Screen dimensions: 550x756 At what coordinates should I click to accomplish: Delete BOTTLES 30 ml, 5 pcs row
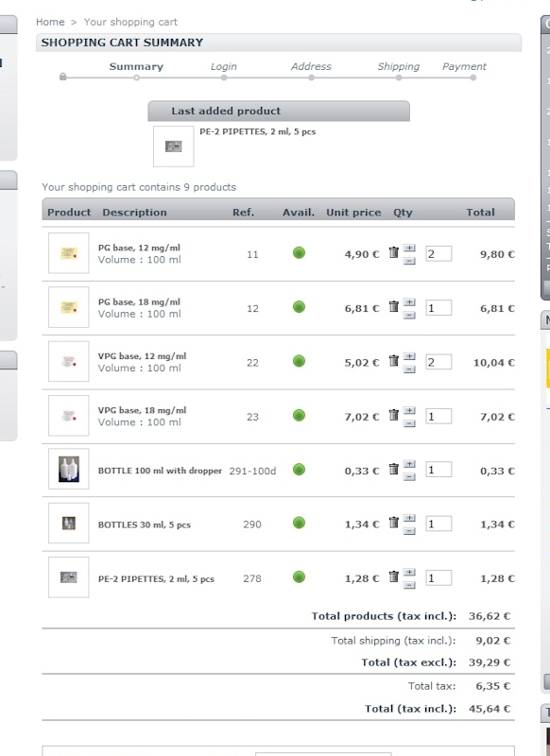(x=394, y=523)
